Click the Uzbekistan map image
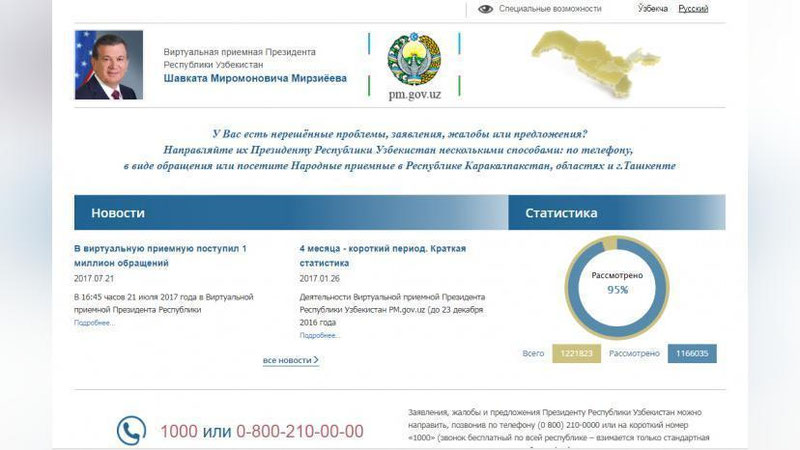Screen dimensions: 800x450 [595, 63]
